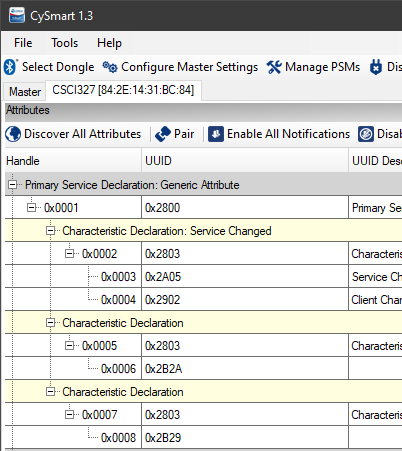This screenshot has height=451, width=402.
Task: Collapse Characteristic Declaration: Service Changed group
Action: [50, 231]
